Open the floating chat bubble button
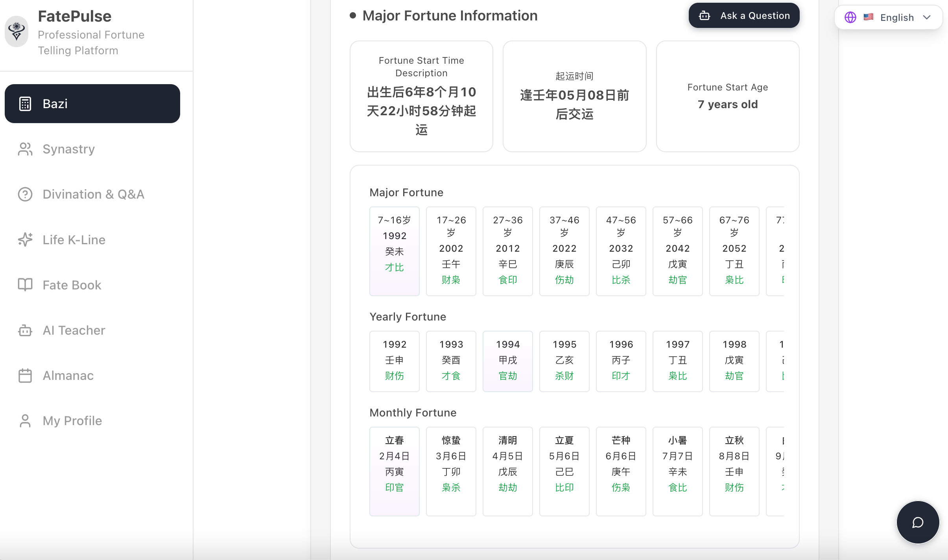Image resolution: width=948 pixels, height=560 pixels. click(x=918, y=522)
